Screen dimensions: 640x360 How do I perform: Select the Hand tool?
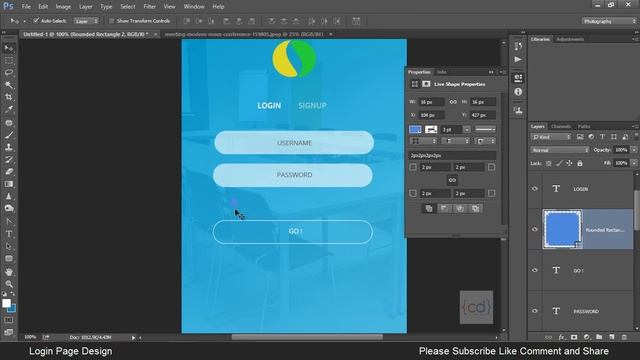(x=9, y=271)
